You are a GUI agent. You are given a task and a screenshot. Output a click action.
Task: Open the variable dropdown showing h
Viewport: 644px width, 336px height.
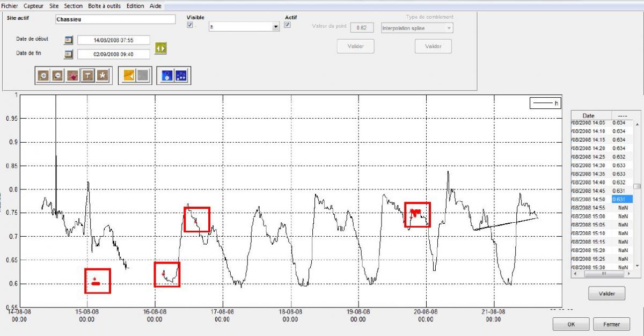click(244, 27)
